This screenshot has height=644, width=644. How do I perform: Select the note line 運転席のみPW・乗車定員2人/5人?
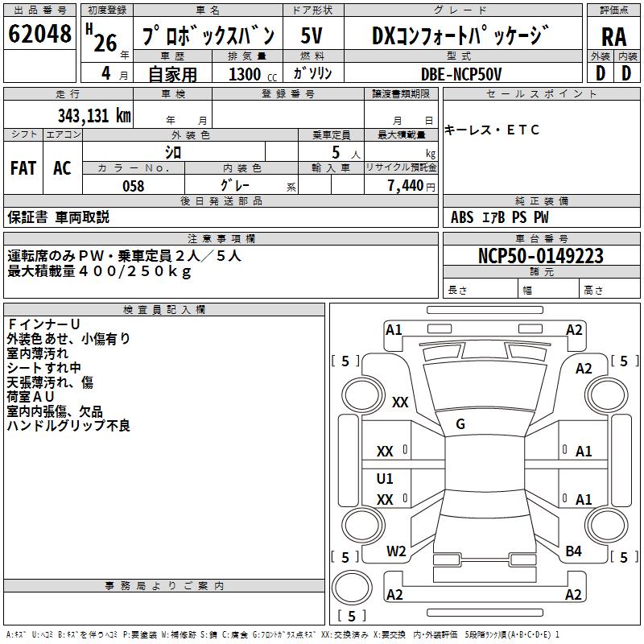point(124,256)
